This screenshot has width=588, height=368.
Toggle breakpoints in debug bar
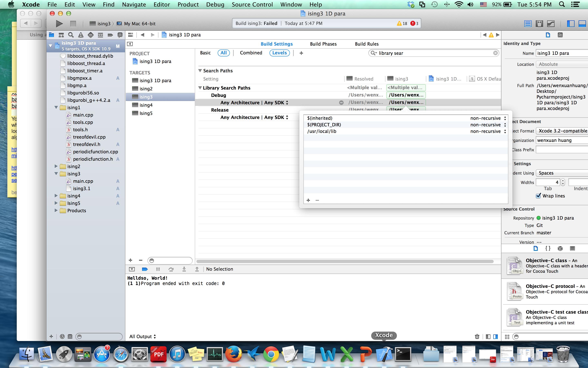click(145, 269)
